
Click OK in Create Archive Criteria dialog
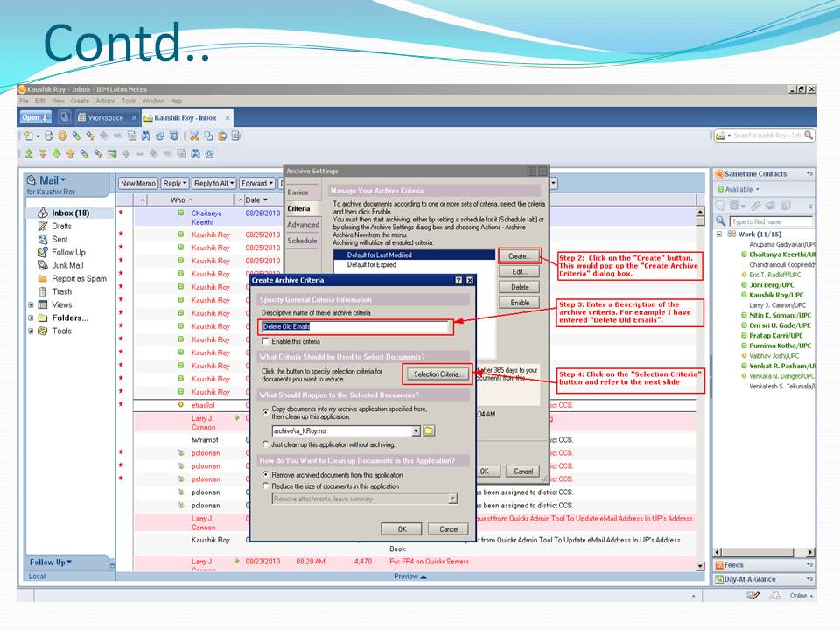[402, 529]
